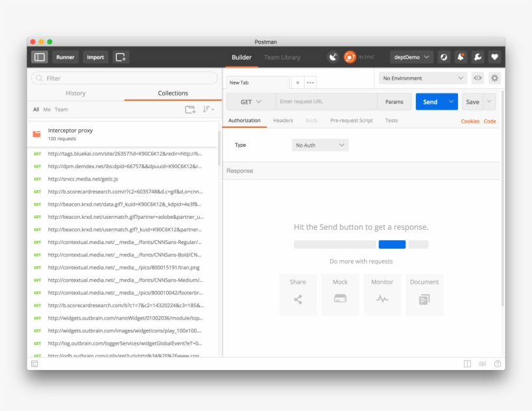
Task: Select the New Tab request tab
Action: 258,82
